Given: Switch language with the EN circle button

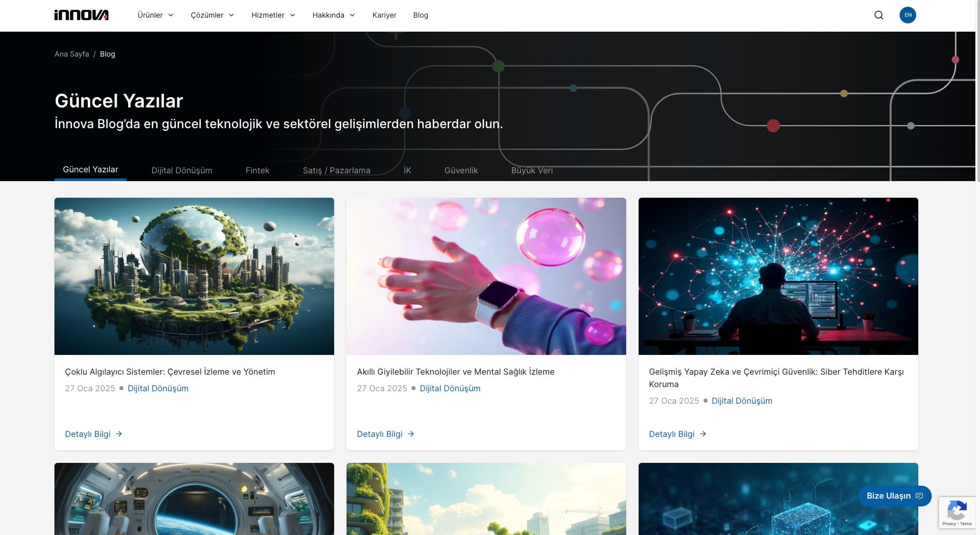Looking at the screenshot, I should tap(908, 15).
